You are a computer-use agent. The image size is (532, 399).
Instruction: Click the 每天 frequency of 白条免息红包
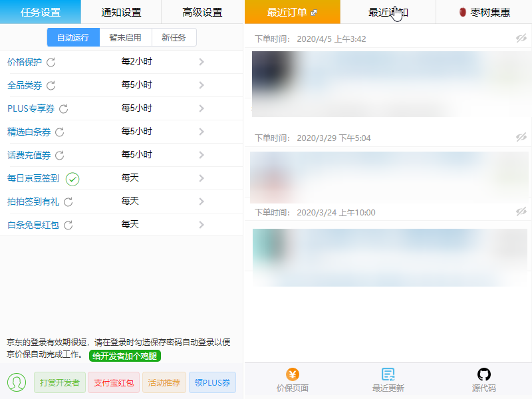(x=130, y=224)
